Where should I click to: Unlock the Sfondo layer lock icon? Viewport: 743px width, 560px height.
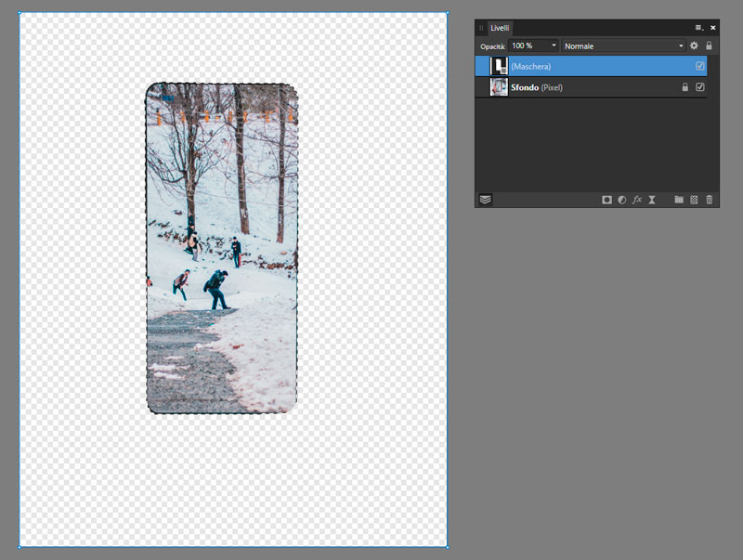pyautogui.click(x=684, y=87)
